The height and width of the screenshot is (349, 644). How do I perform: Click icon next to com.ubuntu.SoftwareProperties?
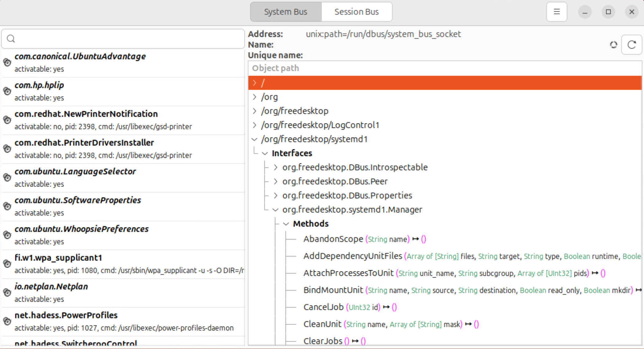pyautogui.click(x=7, y=206)
